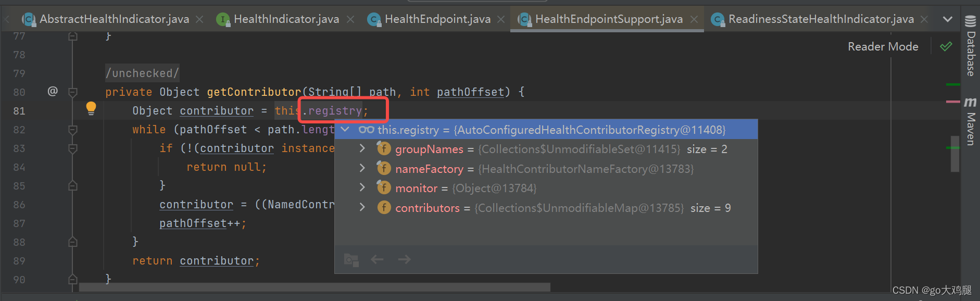Click the back arrow in debugger popup
980x301 pixels.
(377, 259)
